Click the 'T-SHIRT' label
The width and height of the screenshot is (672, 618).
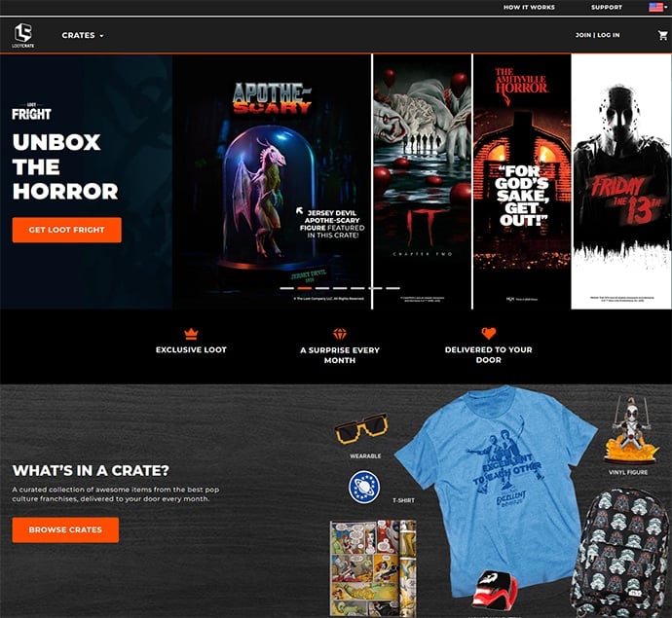pyautogui.click(x=403, y=500)
